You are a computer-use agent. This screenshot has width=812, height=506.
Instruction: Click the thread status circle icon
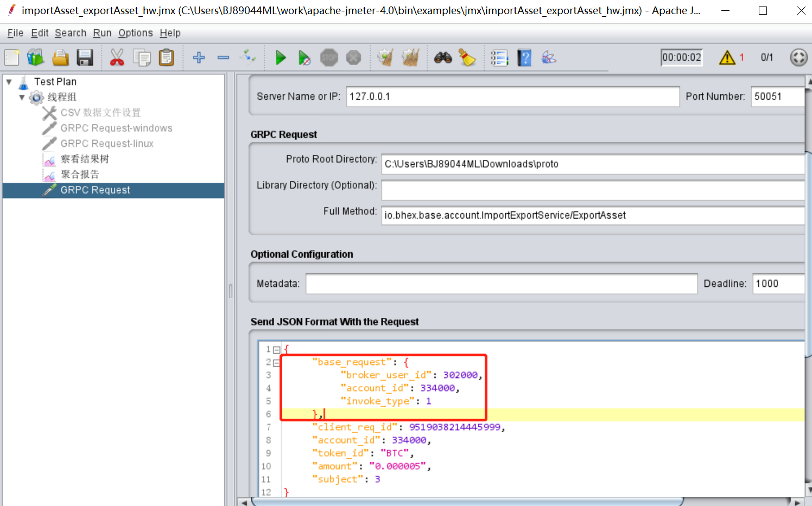798,57
